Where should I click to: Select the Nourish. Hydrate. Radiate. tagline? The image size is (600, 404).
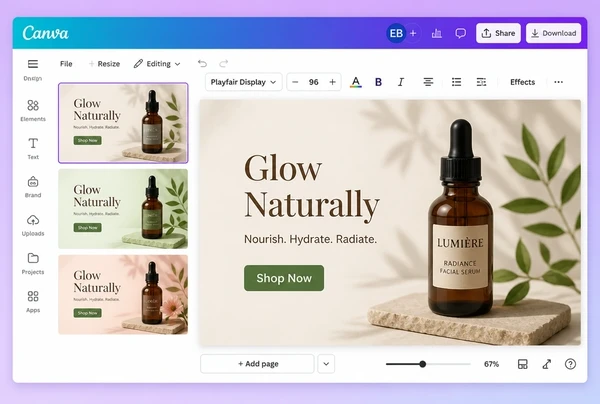[310, 239]
